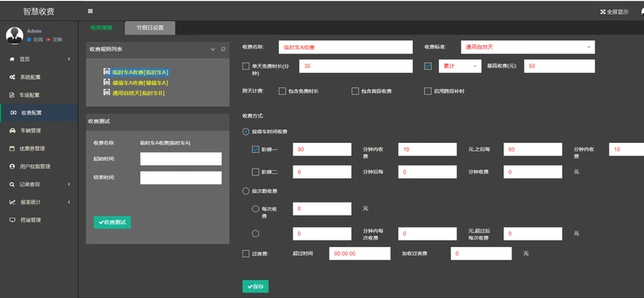Viewport: 644px width, 298px height.
Task: Click the 收费测试 button
Action: 112,222
